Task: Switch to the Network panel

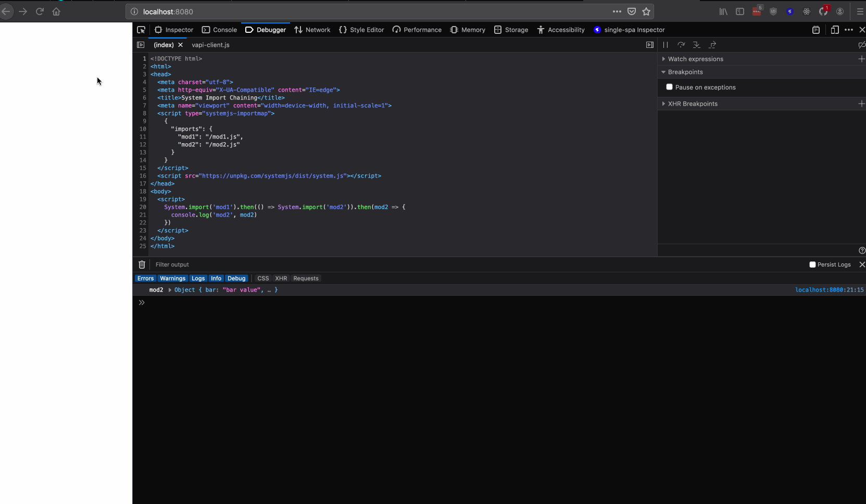Action: pos(312,30)
